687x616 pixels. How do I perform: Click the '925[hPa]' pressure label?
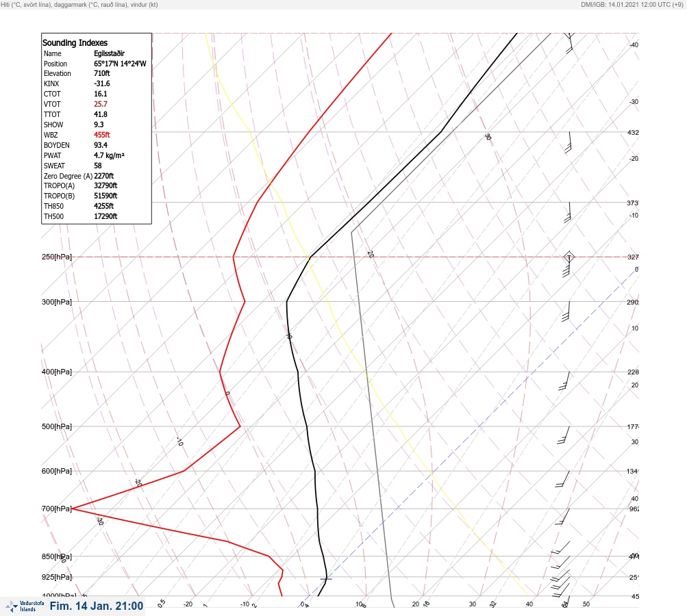click(x=57, y=577)
